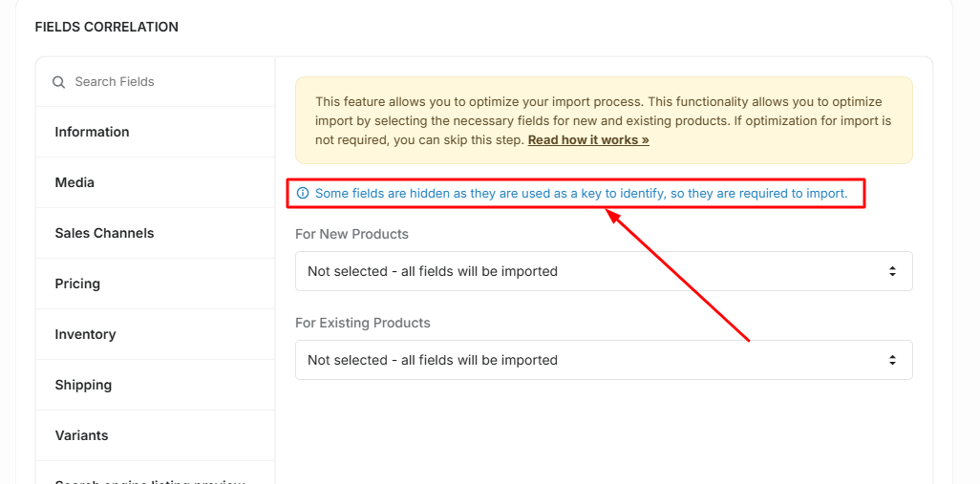The height and width of the screenshot is (484, 980).
Task: Open the For New Products dropdown
Action: (x=604, y=271)
